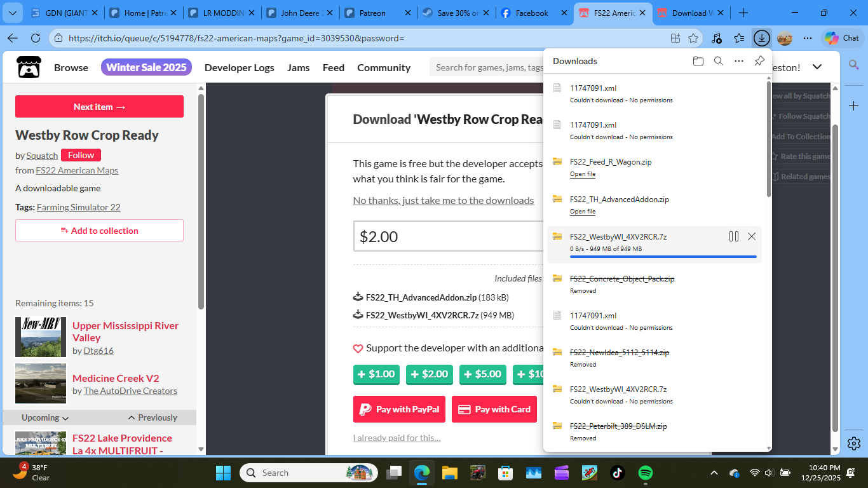Click No thanks, take me to downloads

pos(444,200)
